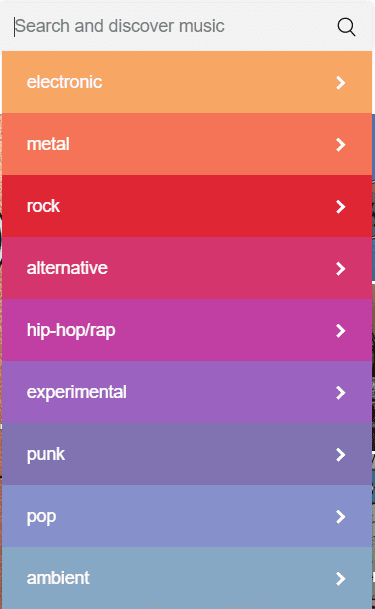This screenshot has width=375, height=609.
Task: Choose the experimental genre text
Action: point(76,392)
